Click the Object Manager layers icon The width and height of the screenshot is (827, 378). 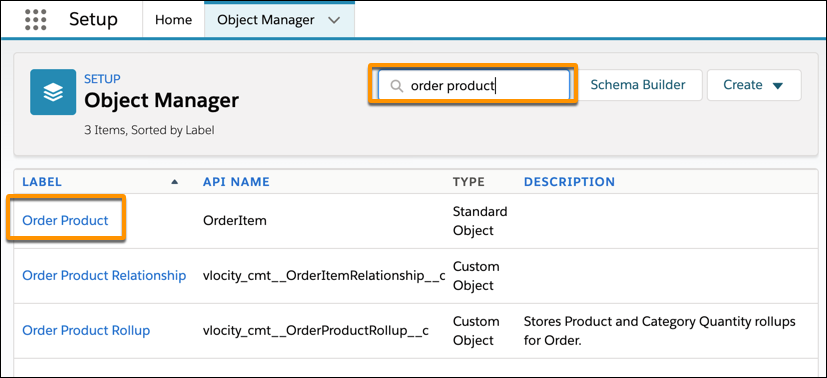(x=53, y=92)
